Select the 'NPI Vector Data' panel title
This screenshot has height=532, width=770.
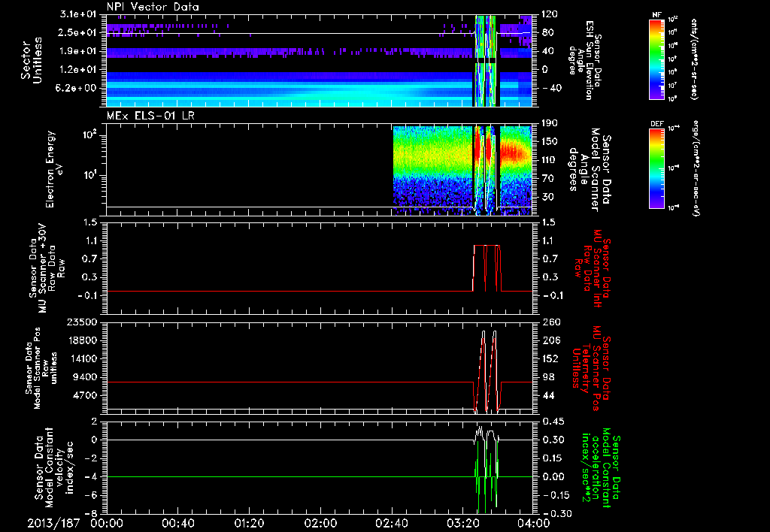[x=153, y=7]
